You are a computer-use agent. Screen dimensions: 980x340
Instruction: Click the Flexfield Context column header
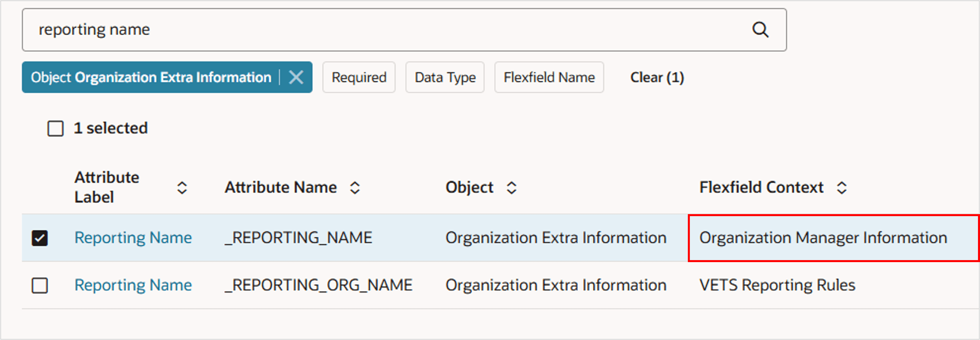(x=761, y=187)
